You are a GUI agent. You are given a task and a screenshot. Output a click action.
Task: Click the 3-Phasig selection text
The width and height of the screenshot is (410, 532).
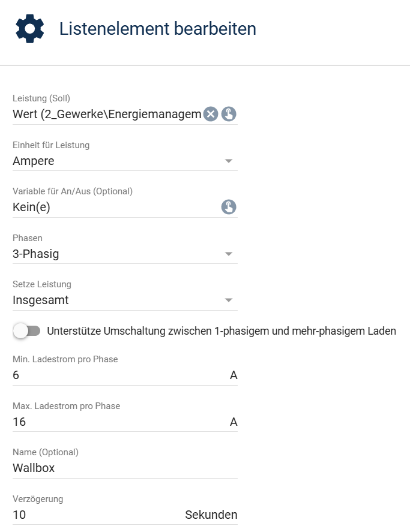click(x=35, y=254)
